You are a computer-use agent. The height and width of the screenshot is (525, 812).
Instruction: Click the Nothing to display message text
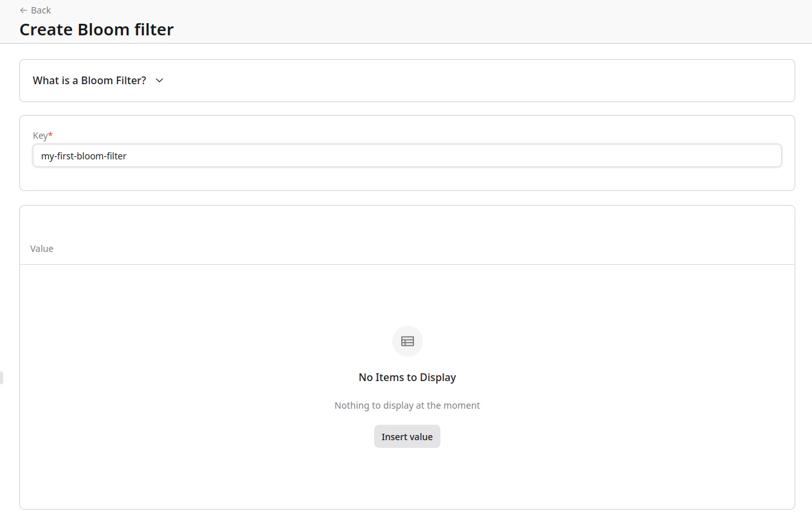[x=407, y=405]
